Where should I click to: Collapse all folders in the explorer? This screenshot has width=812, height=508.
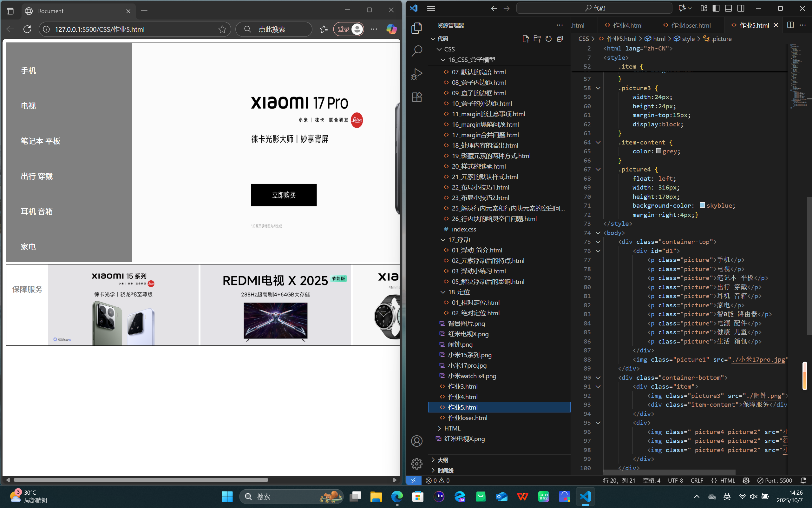(560, 39)
